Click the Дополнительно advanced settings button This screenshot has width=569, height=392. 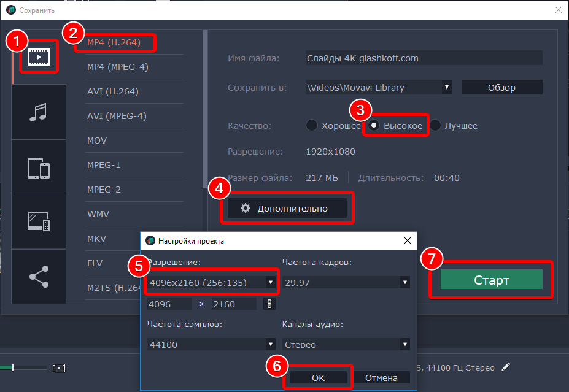pyautogui.click(x=287, y=209)
